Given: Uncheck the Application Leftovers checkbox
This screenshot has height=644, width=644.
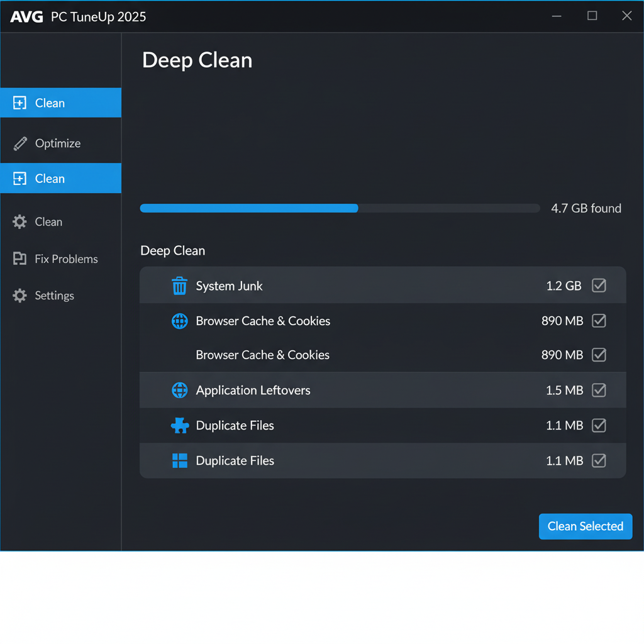Looking at the screenshot, I should [599, 390].
